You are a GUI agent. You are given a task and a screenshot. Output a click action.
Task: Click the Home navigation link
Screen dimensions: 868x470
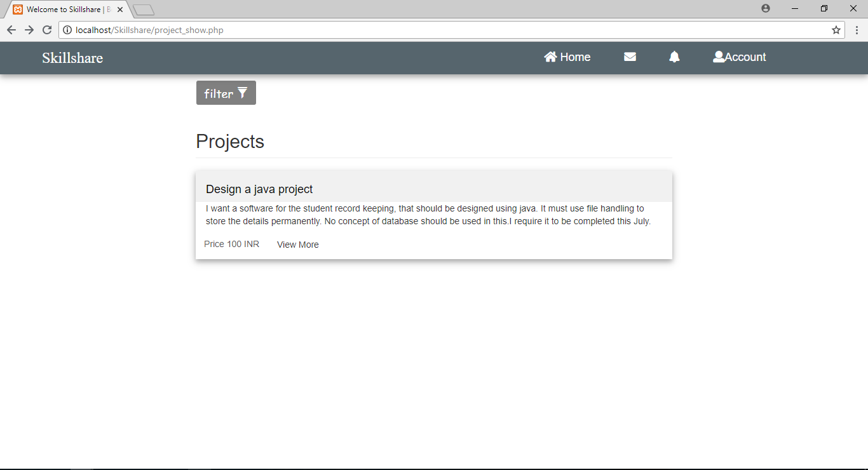point(567,57)
